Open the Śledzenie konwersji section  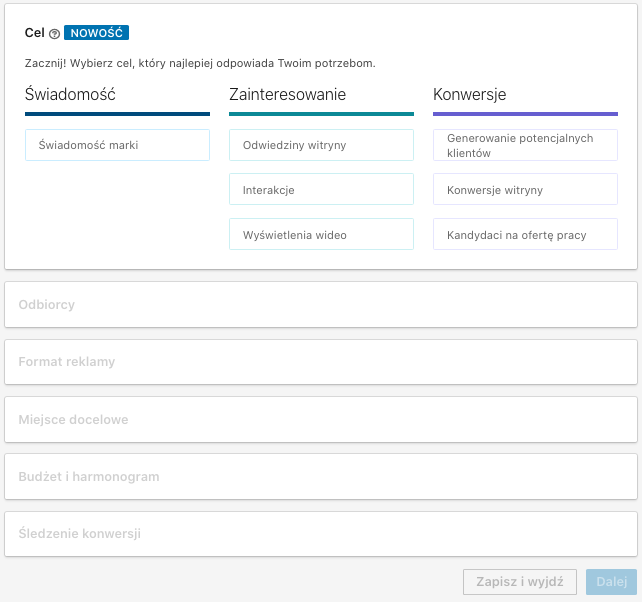320,534
